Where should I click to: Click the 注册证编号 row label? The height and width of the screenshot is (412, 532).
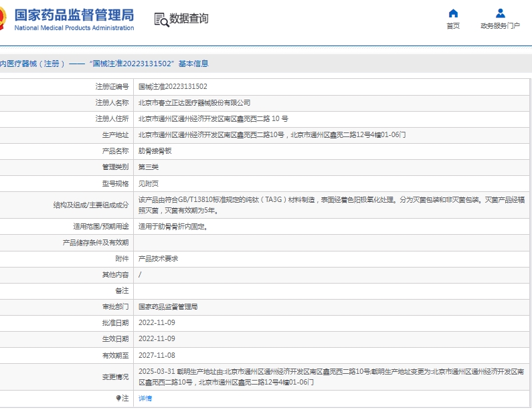click(x=112, y=86)
